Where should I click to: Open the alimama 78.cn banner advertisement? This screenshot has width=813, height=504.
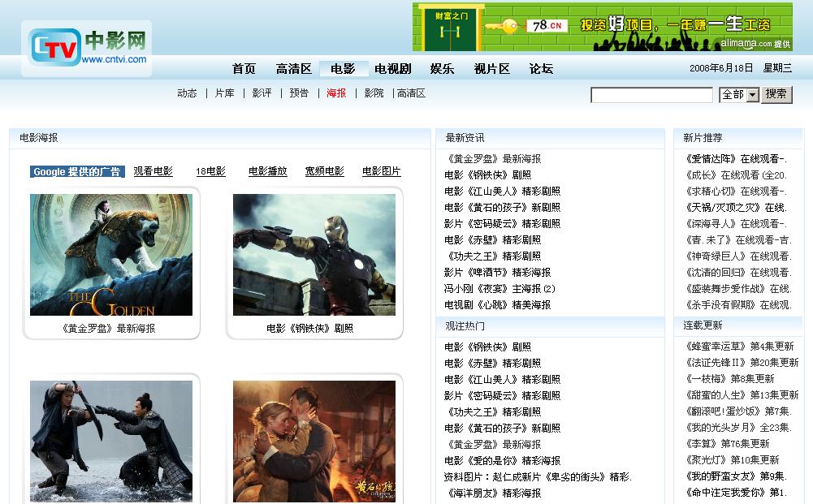(x=603, y=27)
